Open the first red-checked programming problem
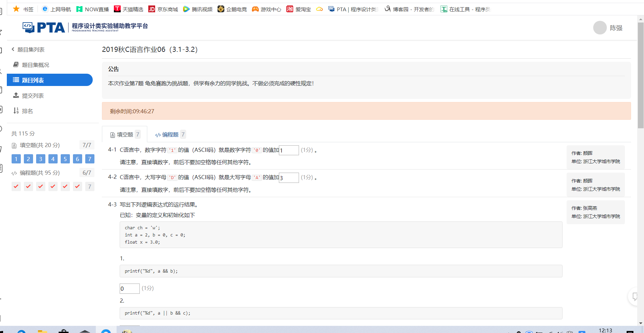This screenshot has height=333, width=644. pyautogui.click(x=16, y=186)
